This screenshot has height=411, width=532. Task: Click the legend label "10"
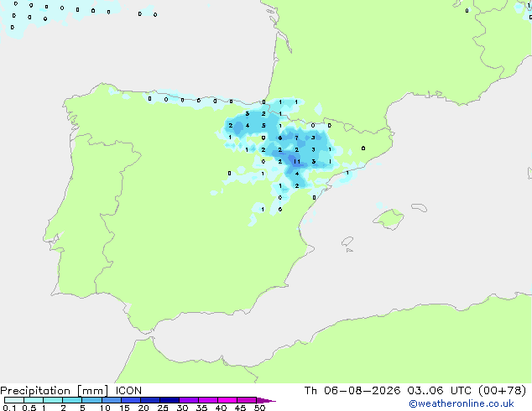point(105,408)
